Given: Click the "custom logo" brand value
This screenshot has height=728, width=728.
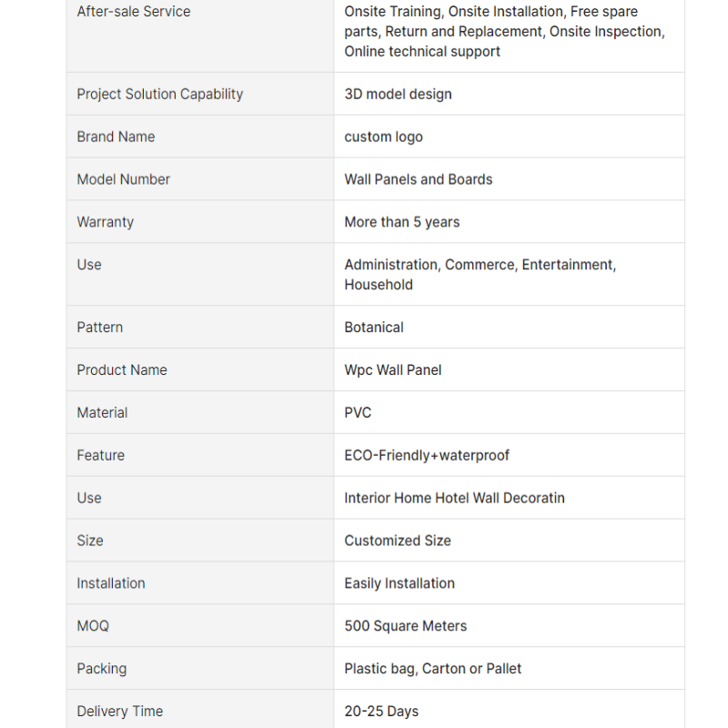Looking at the screenshot, I should tap(383, 136).
